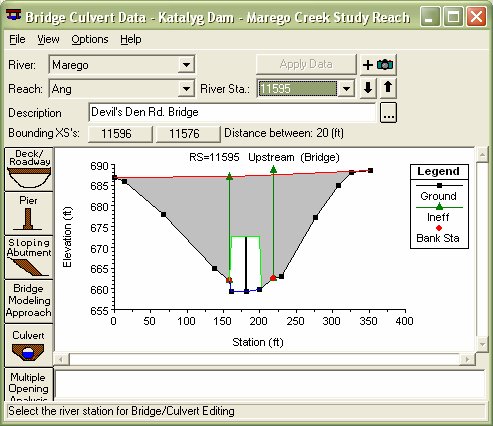Click the status bar help message

pyautogui.click(x=121, y=411)
